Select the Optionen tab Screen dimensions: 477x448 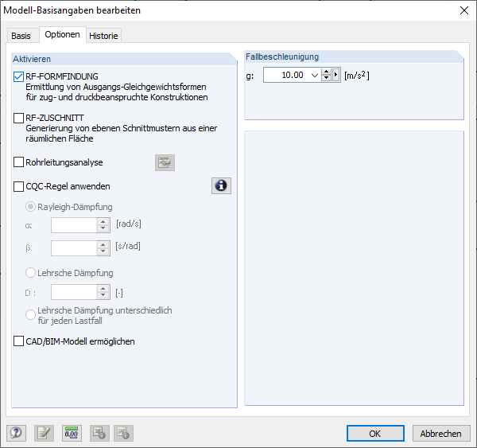[x=62, y=34]
